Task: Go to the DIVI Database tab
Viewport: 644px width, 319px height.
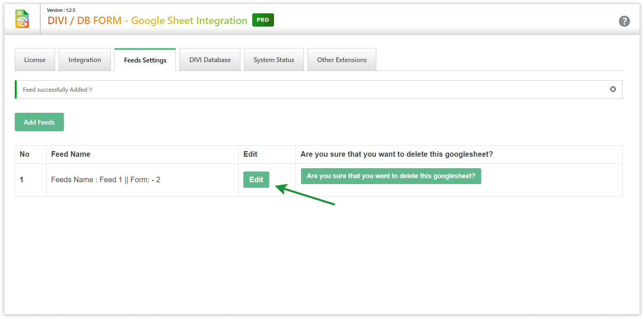Action: click(210, 60)
